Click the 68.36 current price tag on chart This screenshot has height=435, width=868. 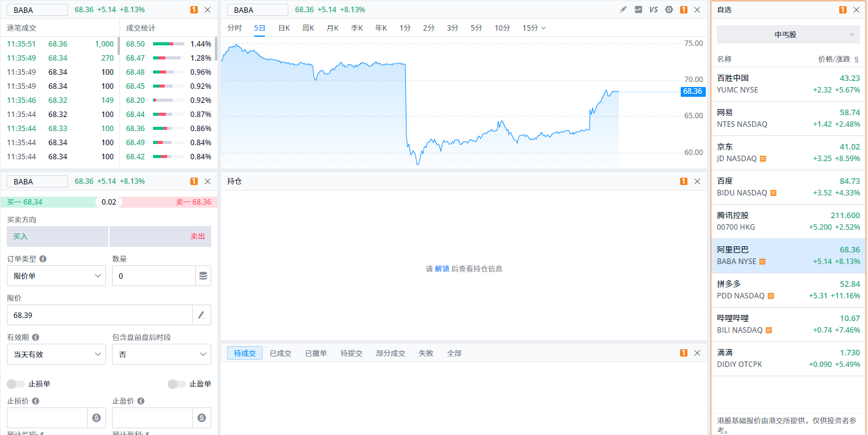tap(693, 91)
